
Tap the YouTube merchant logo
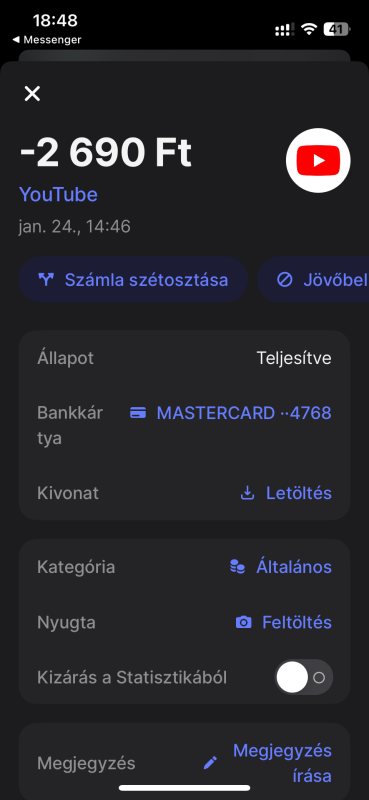coord(318,161)
